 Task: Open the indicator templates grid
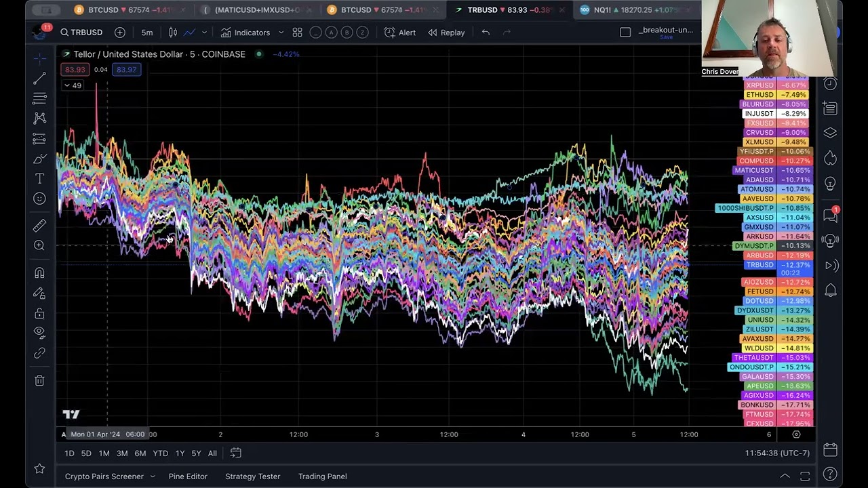pyautogui.click(x=297, y=33)
